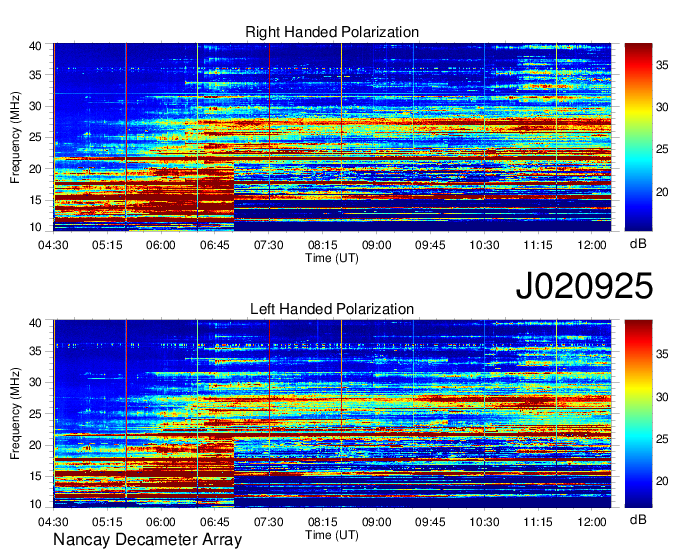680x552 pixels.
Task: Click the "Nancay Decameter Array" caption
Action: [x=147, y=540]
